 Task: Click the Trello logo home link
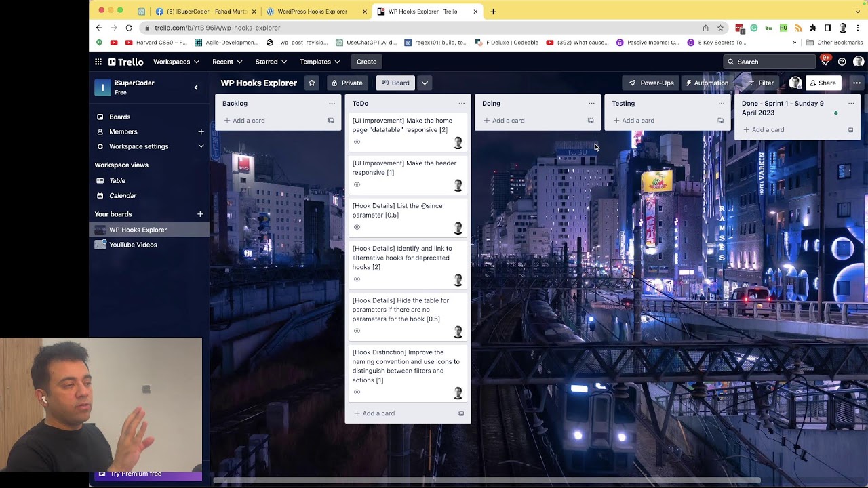(x=126, y=62)
